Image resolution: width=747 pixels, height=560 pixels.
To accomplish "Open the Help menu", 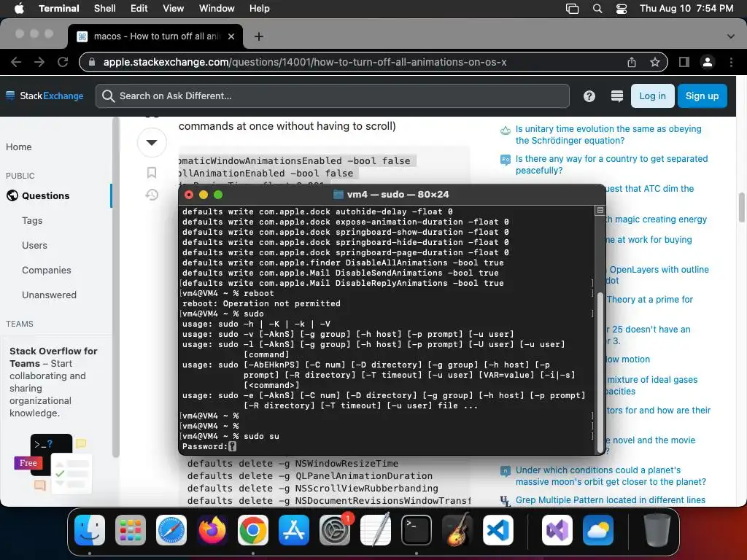I will [260, 8].
